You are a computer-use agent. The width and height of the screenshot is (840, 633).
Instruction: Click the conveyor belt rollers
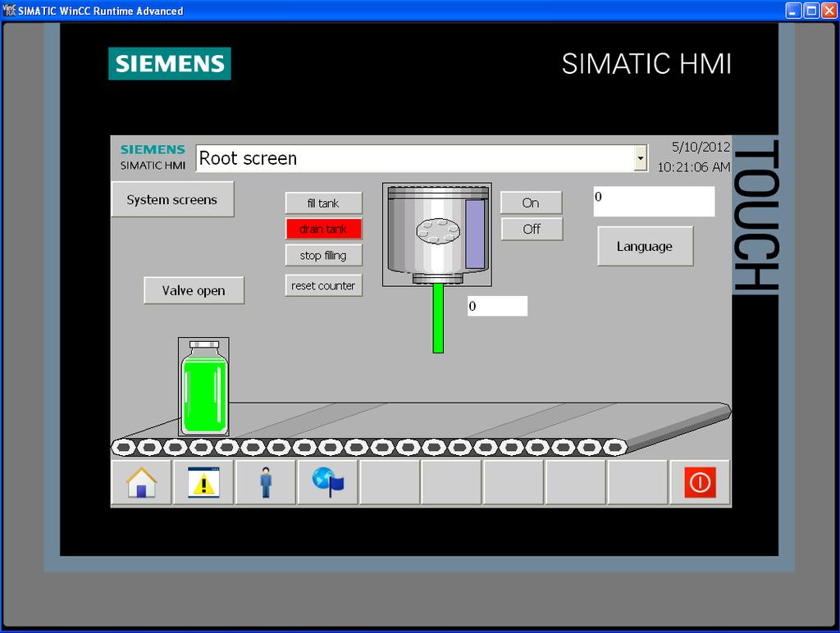coord(369,447)
